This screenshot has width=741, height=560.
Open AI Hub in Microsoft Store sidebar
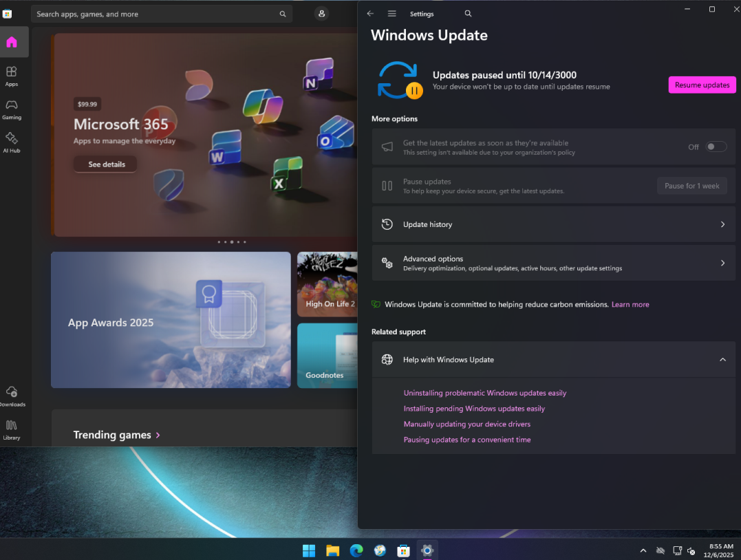coord(12,142)
